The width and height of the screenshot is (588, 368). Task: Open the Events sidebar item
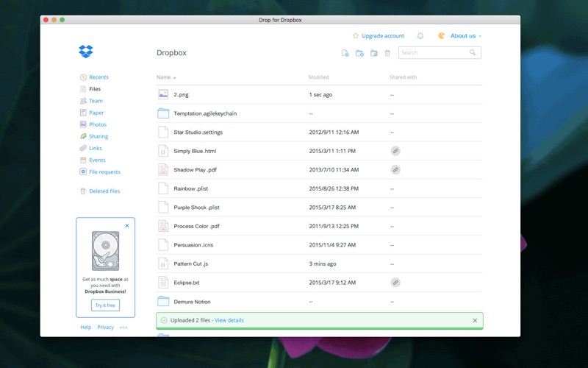point(97,160)
